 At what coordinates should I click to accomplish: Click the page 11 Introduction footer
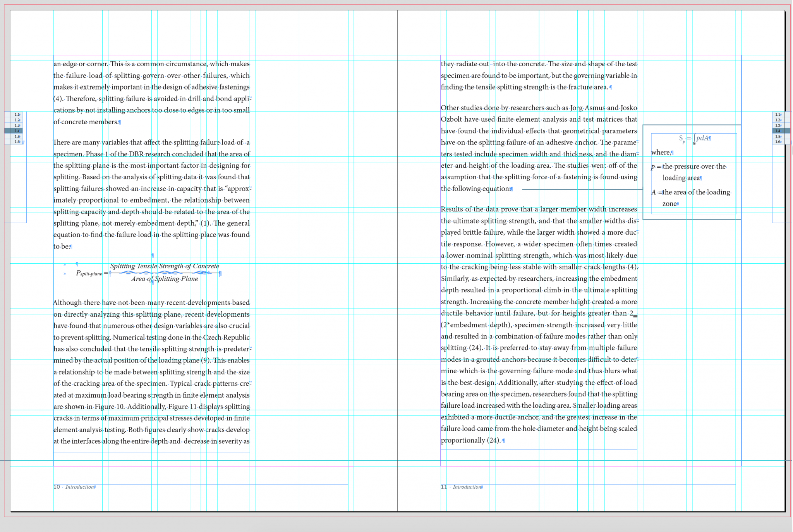click(x=467, y=487)
